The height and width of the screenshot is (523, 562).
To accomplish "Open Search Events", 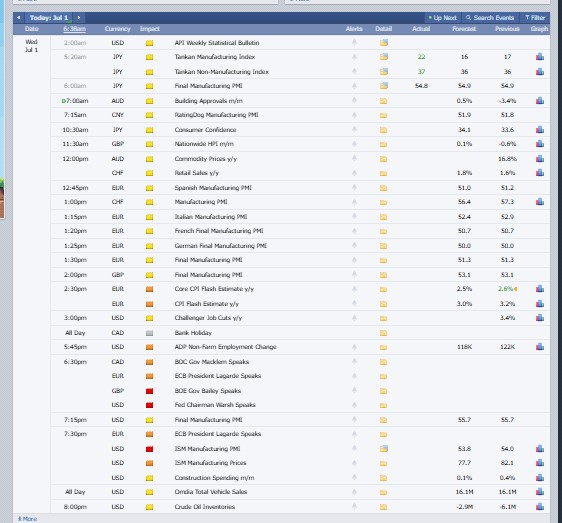I will (490, 18).
